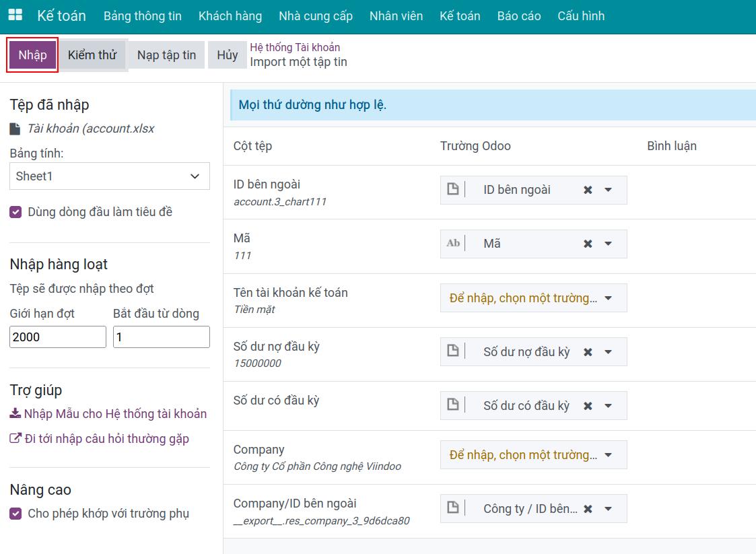Click the file icon beside Tài khoản
Image resolution: width=756 pixels, height=554 pixels.
(x=15, y=129)
